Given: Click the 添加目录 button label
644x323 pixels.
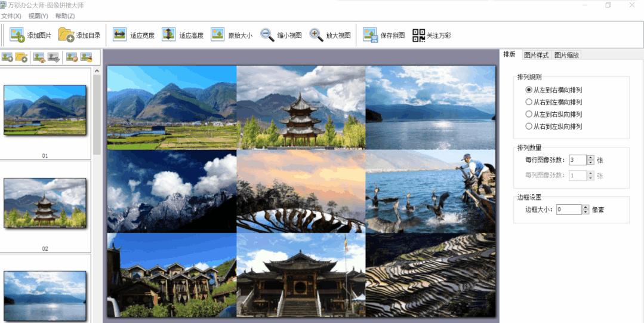Looking at the screenshot, I should (88, 35).
